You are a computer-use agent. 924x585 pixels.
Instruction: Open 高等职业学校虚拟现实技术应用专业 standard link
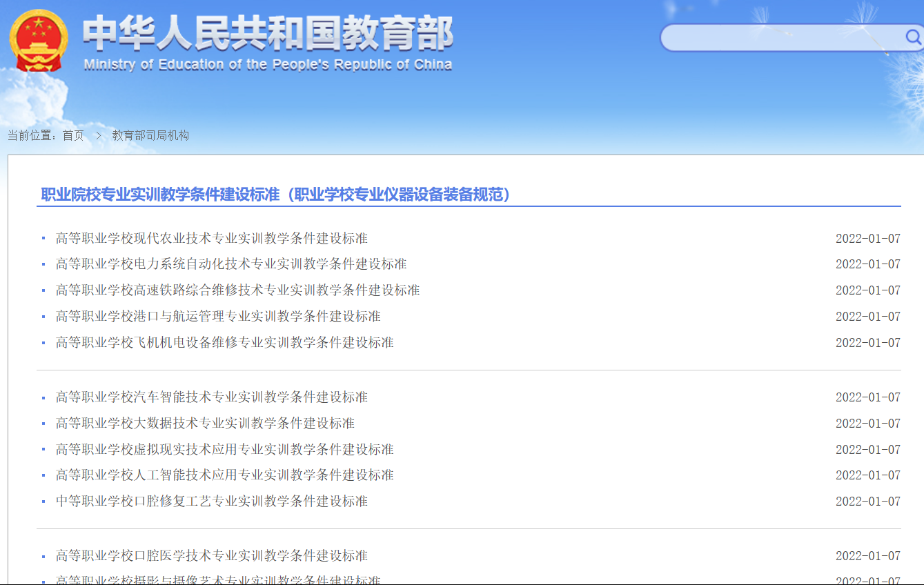225,450
